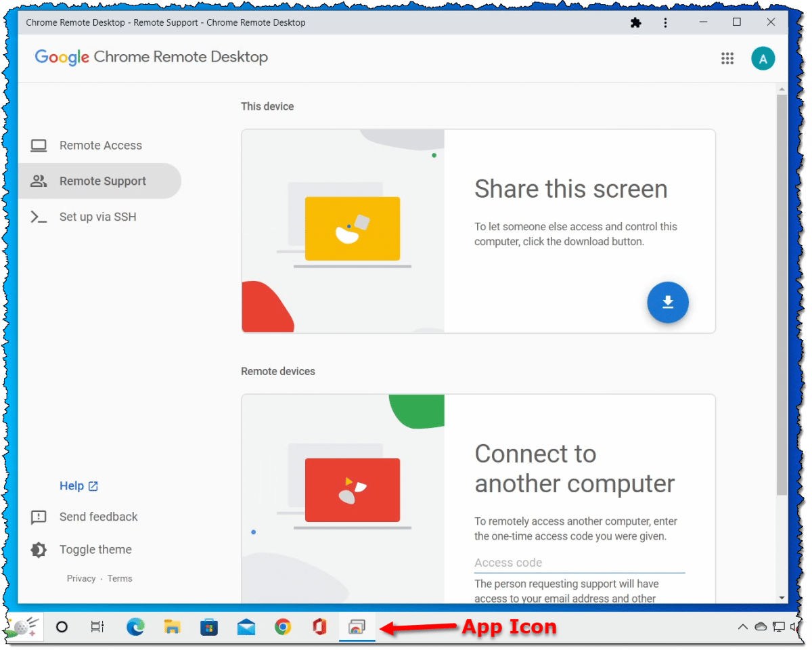Open OneDrive from the system tray
This screenshot has height=650, width=812.
pos(761,627)
